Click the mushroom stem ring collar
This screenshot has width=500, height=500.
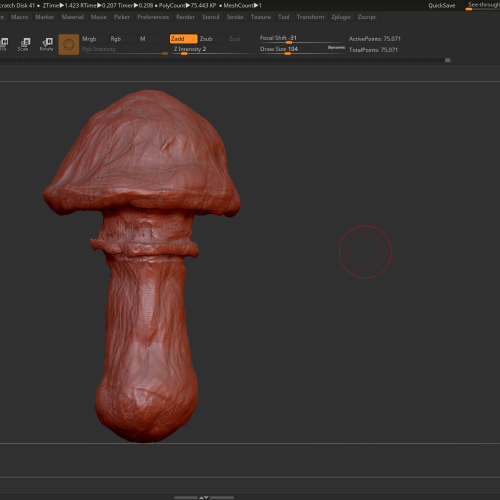(x=144, y=248)
